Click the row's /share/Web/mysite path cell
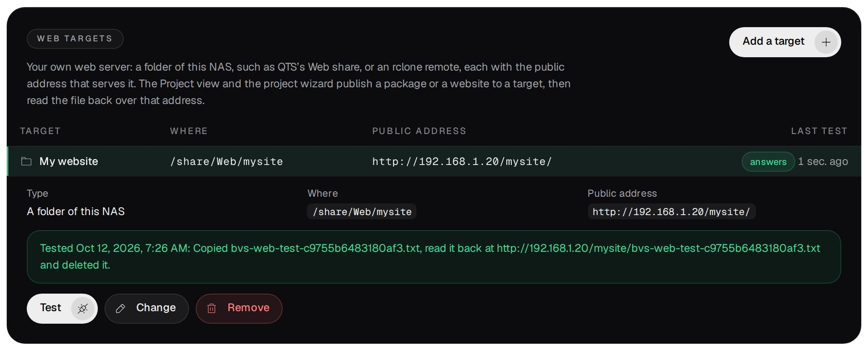The height and width of the screenshot is (350, 868). click(227, 162)
